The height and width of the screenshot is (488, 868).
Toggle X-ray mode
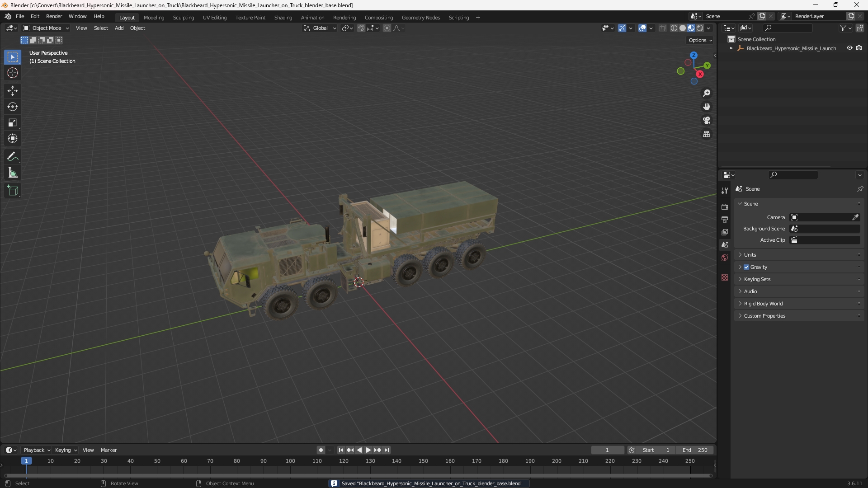click(662, 28)
